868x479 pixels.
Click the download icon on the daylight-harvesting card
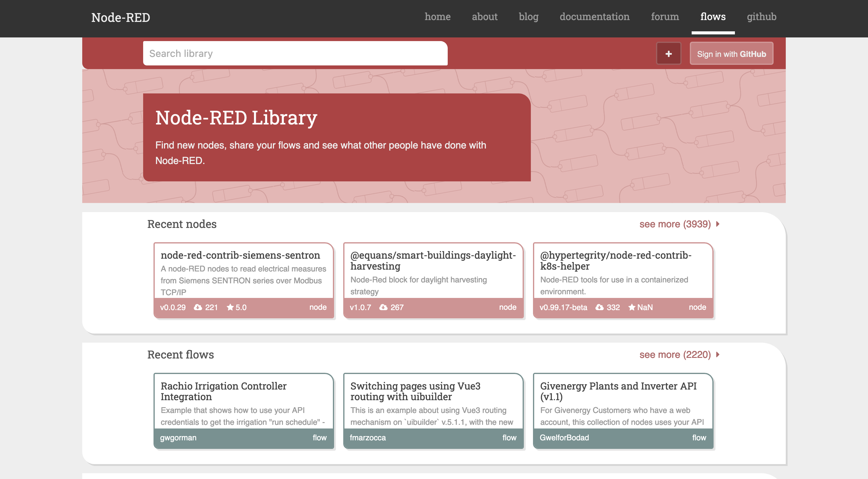tap(384, 307)
